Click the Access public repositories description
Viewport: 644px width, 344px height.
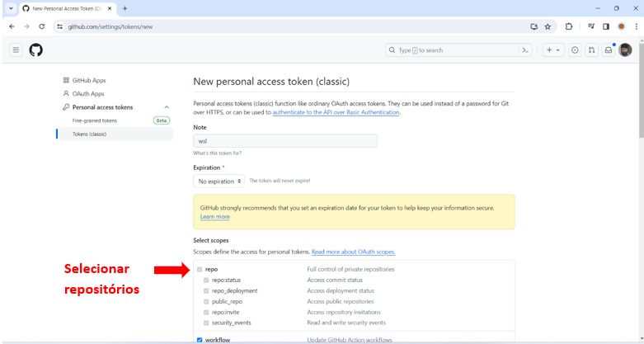[341, 301]
